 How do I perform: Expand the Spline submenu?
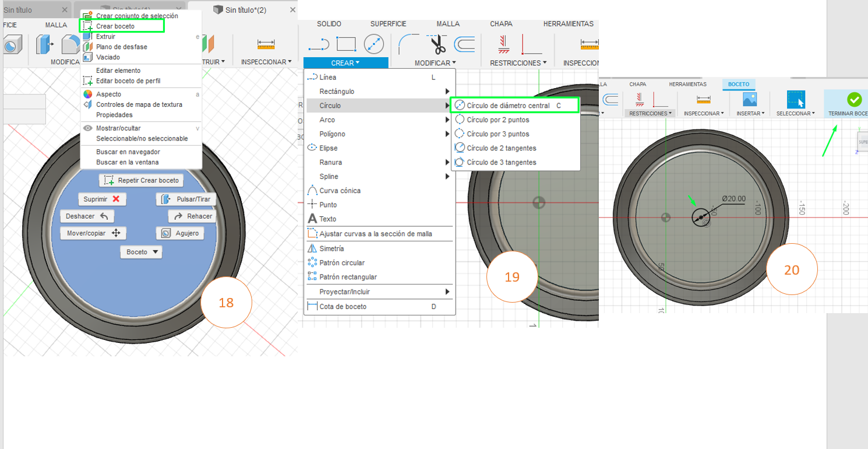click(379, 177)
